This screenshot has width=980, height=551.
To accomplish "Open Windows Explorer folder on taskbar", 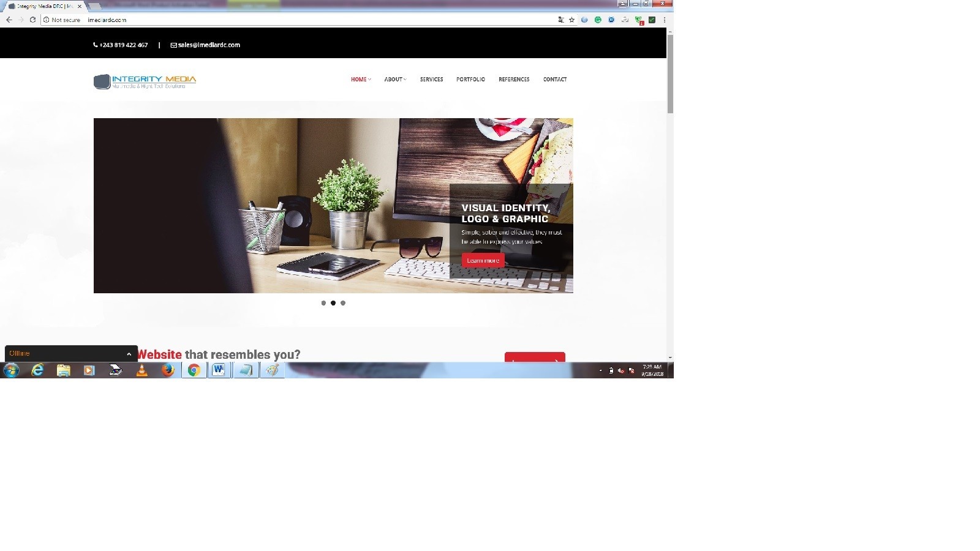I will coord(63,370).
